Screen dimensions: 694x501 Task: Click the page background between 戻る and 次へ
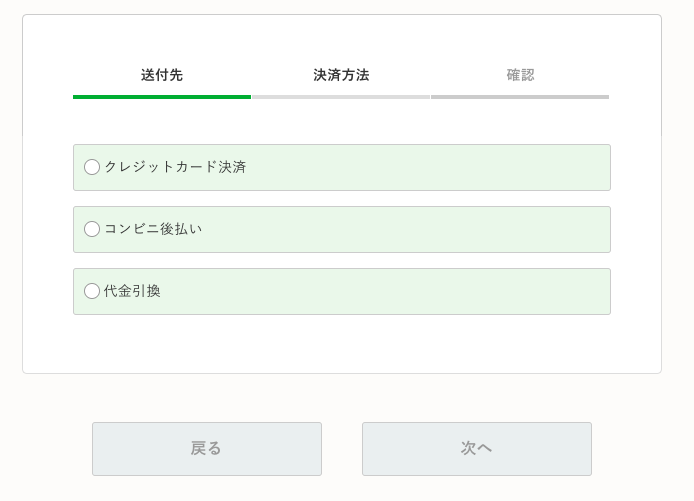point(342,449)
